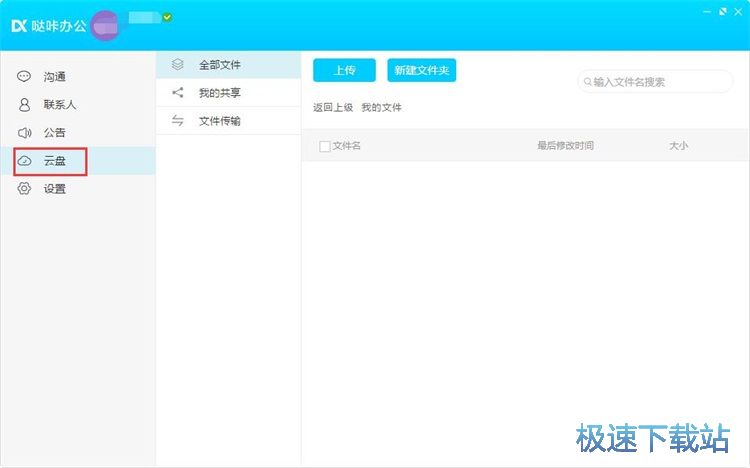Viewport: 750px width, 468px height.
Task: Click the 文件传输 transfer arrows icon
Action: 178,121
